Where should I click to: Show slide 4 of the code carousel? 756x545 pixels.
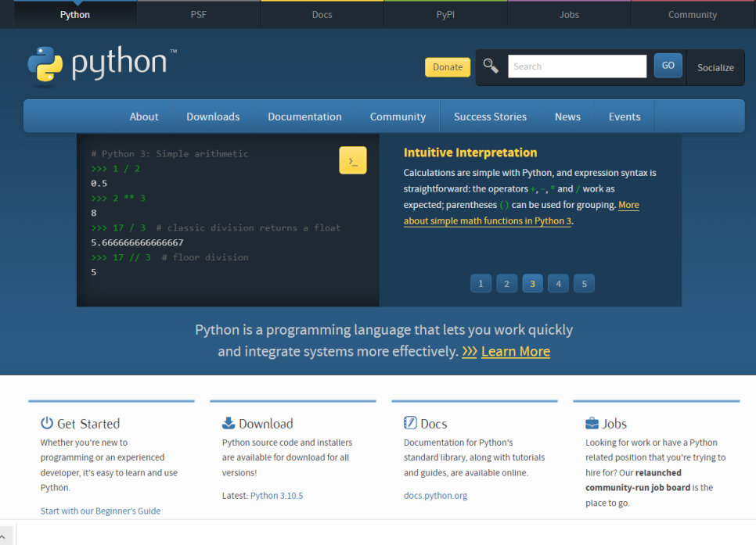pos(558,283)
